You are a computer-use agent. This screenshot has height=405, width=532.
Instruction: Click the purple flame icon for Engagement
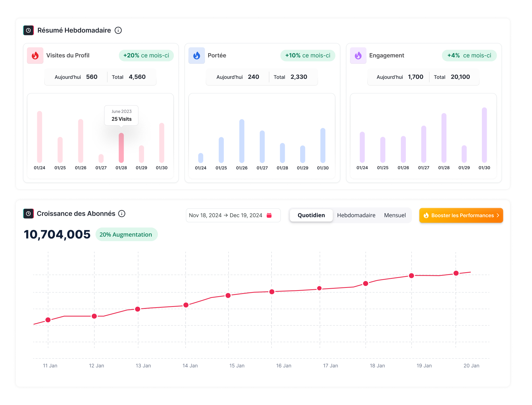click(358, 56)
